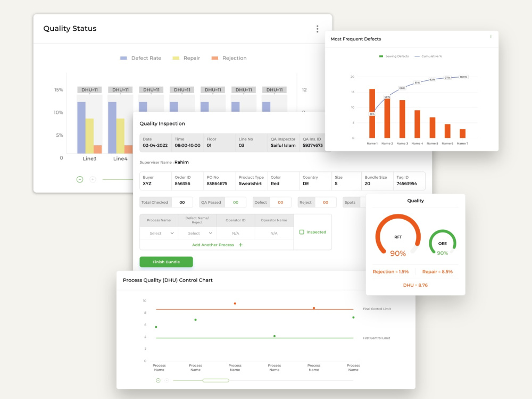Click the Finish Bundle button
532x399 pixels.
click(166, 262)
